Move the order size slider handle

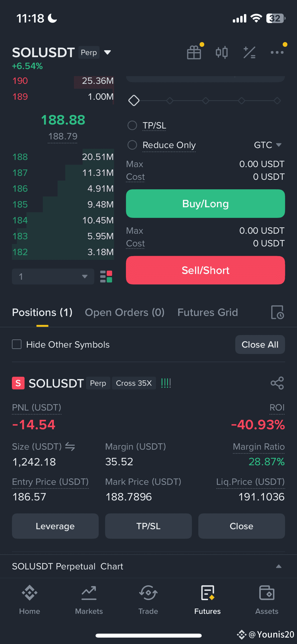click(x=134, y=101)
